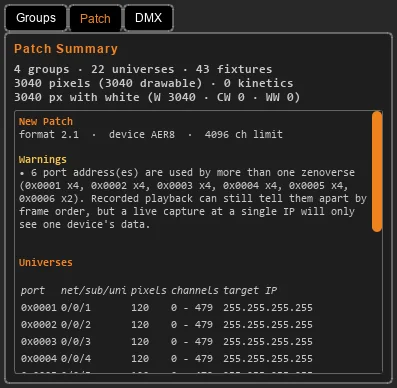
Task: Click the orange vertical scrollbar thumb
Action: coord(377,171)
